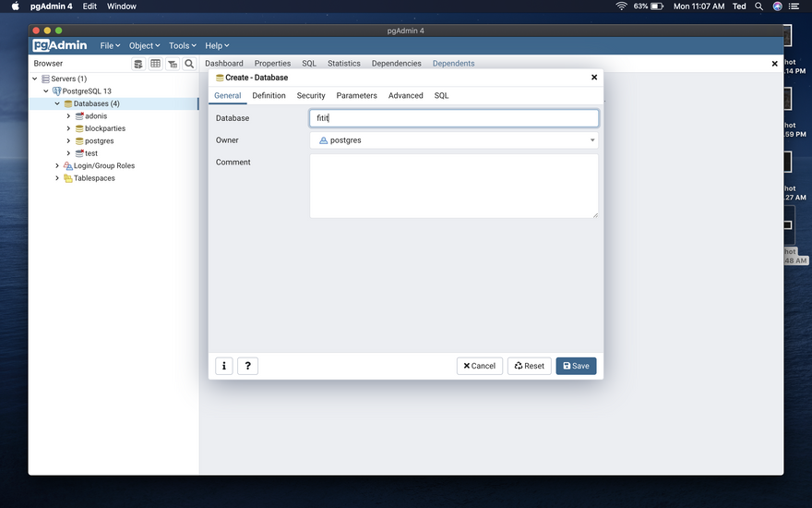Screen dimensions: 812x508
Task: Click the Save button
Action: [576, 366]
